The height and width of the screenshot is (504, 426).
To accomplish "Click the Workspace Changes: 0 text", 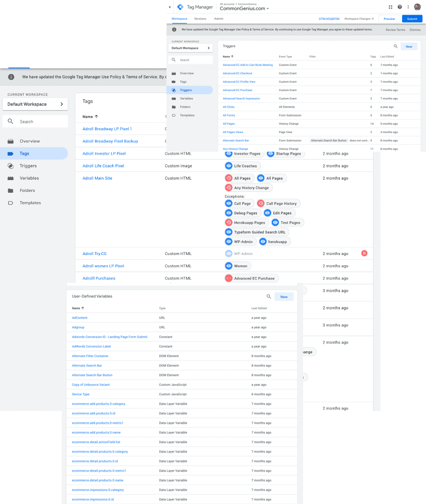I will tap(359, 19).
